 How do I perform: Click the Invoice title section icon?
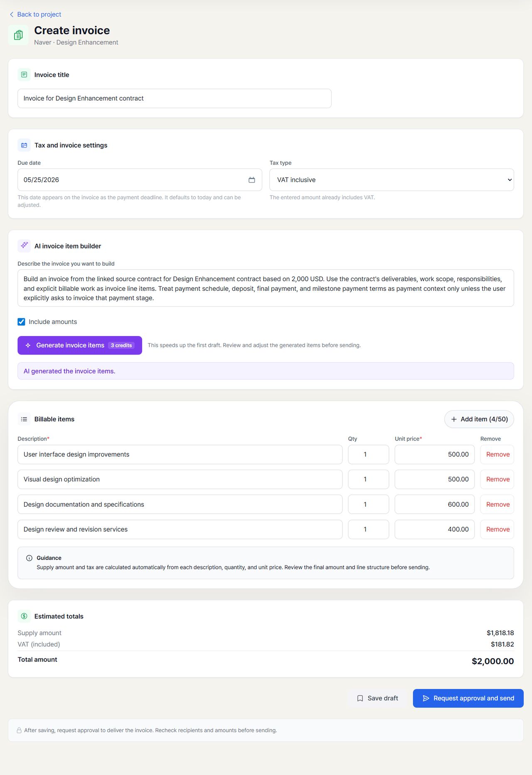click(24, 74)
